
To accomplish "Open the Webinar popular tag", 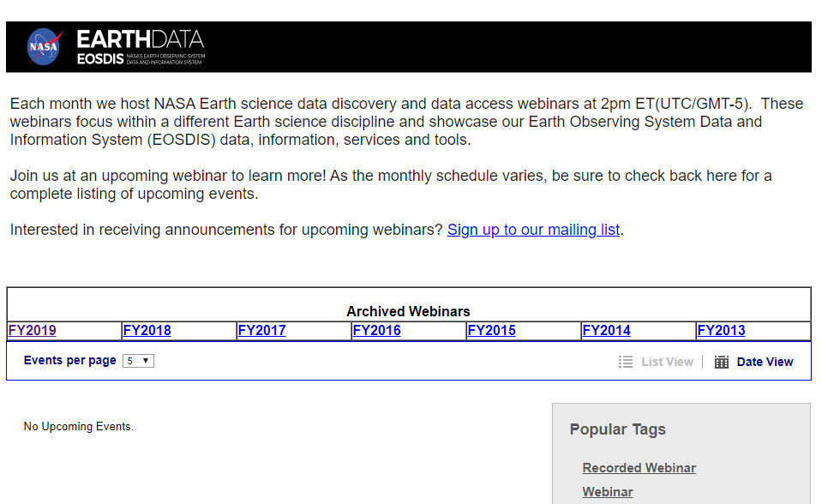I will (608, 492).
